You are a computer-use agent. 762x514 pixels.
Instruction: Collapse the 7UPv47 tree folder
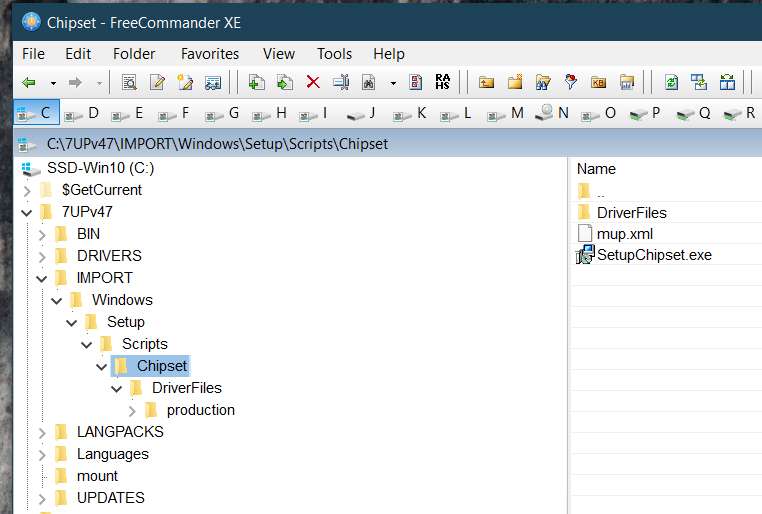point(27,213)
